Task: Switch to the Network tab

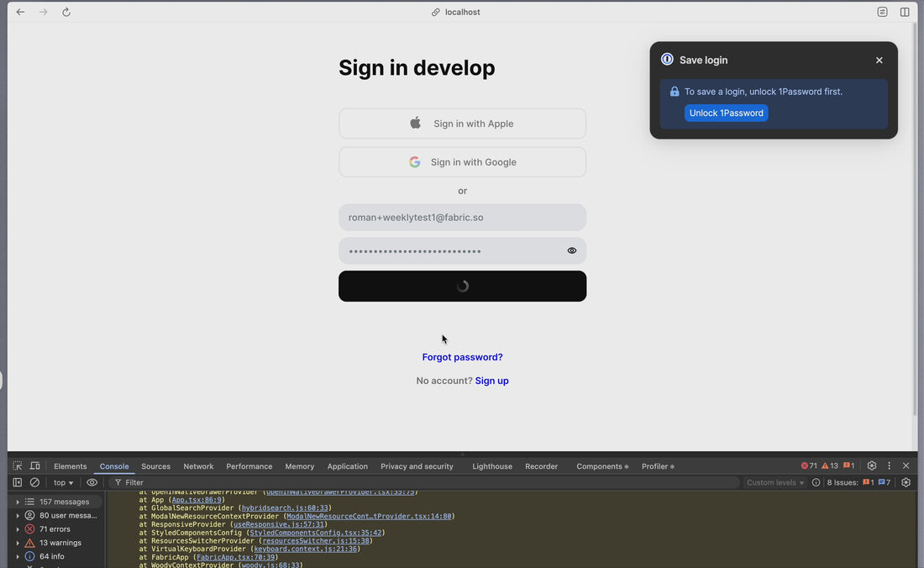Action: 198,466
